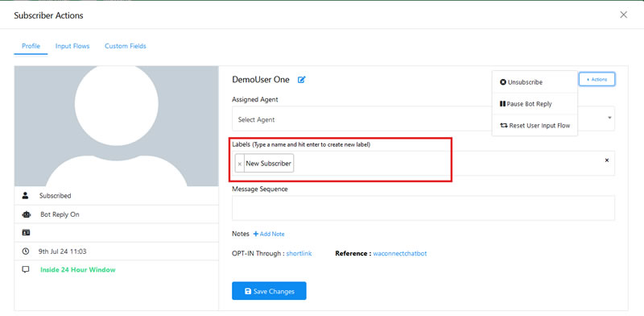The width and height of the screenshot is (644, 316).
Task: Select Reset User Input Flow menu item
Action: click(x=535, y=126)
